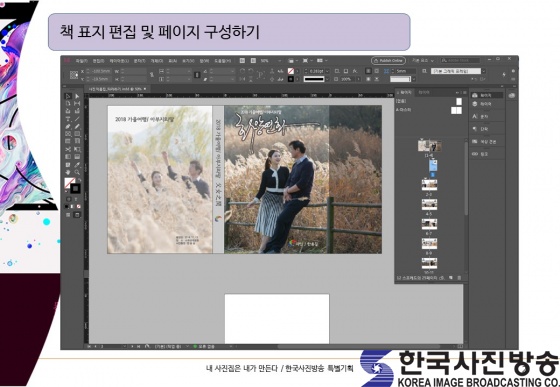Open the Layout menu
The image size is (560, 387).
[x=119, y=61]
